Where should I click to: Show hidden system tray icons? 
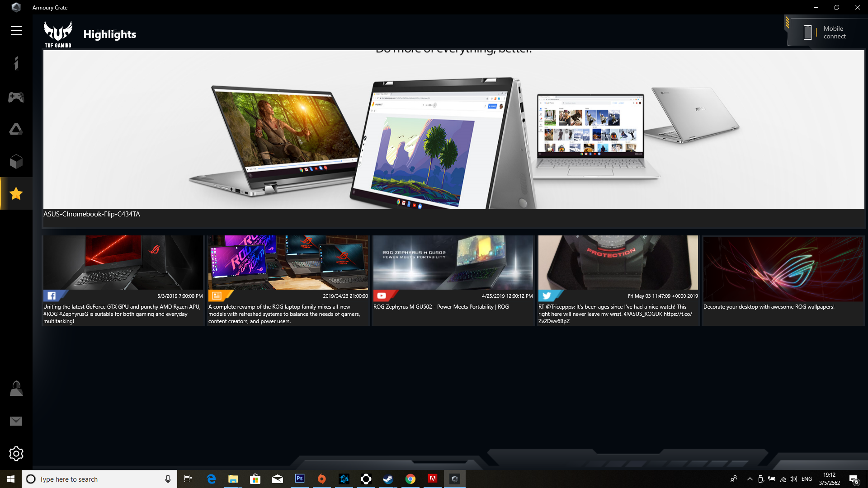(x=750, y=479)
